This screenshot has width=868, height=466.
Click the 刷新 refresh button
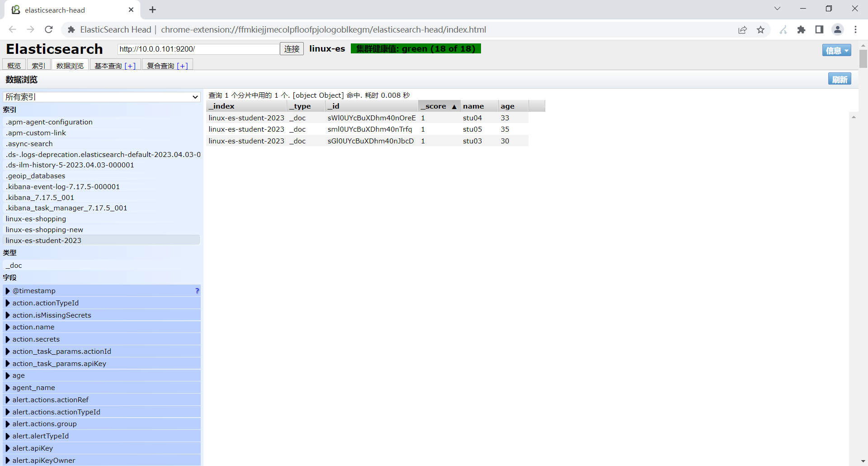point(840,79)
